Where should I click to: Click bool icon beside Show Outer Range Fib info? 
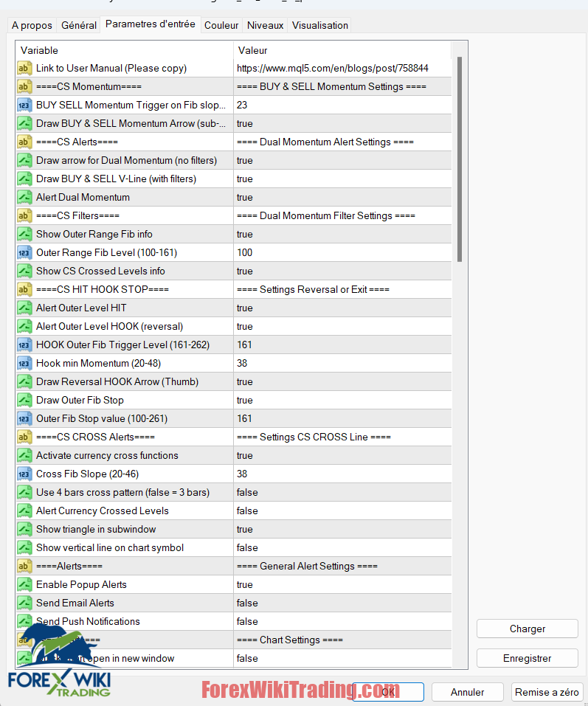[x=24, y=234]
